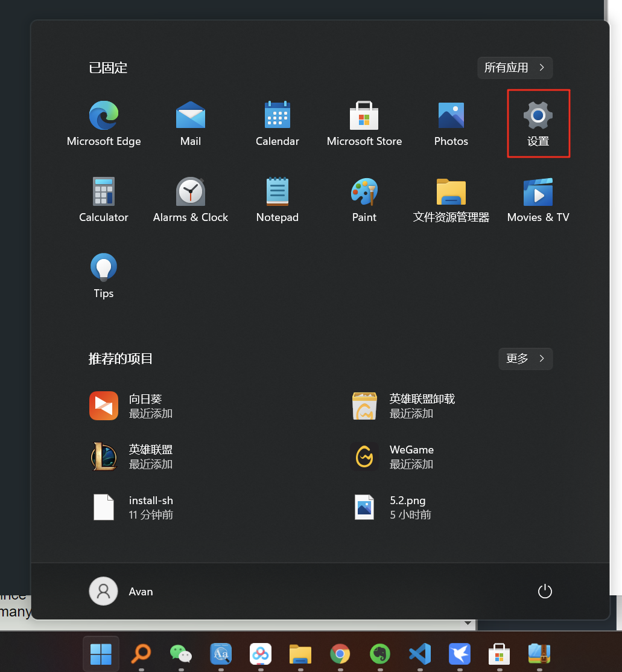Image resolution: width=622 pixels, height=672 pixels.
Task: Click the power button icon
Action: click(544, 592)
